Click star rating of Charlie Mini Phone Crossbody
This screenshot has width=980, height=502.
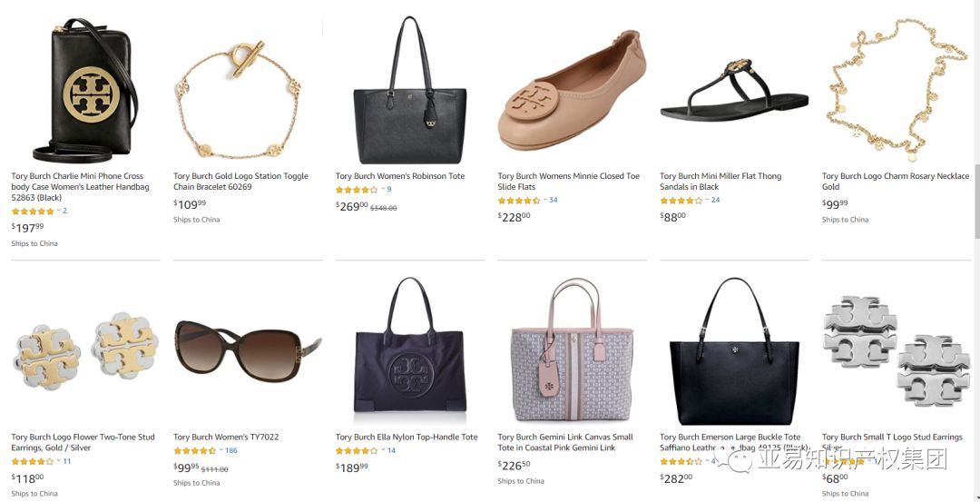(x=33, y=211)
